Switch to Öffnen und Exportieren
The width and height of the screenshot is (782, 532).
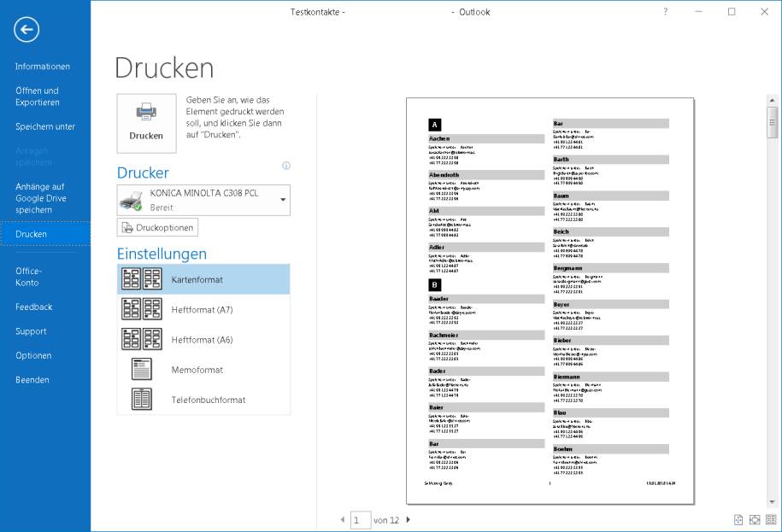point(44,96)
